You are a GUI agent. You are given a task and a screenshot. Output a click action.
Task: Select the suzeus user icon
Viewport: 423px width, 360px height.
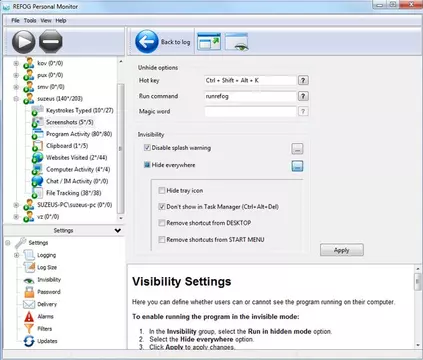[x=29, y=99]
